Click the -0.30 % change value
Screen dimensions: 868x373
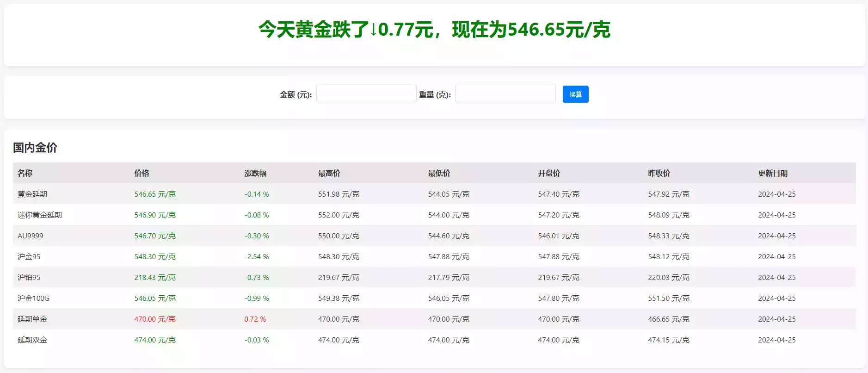(257, 236)
